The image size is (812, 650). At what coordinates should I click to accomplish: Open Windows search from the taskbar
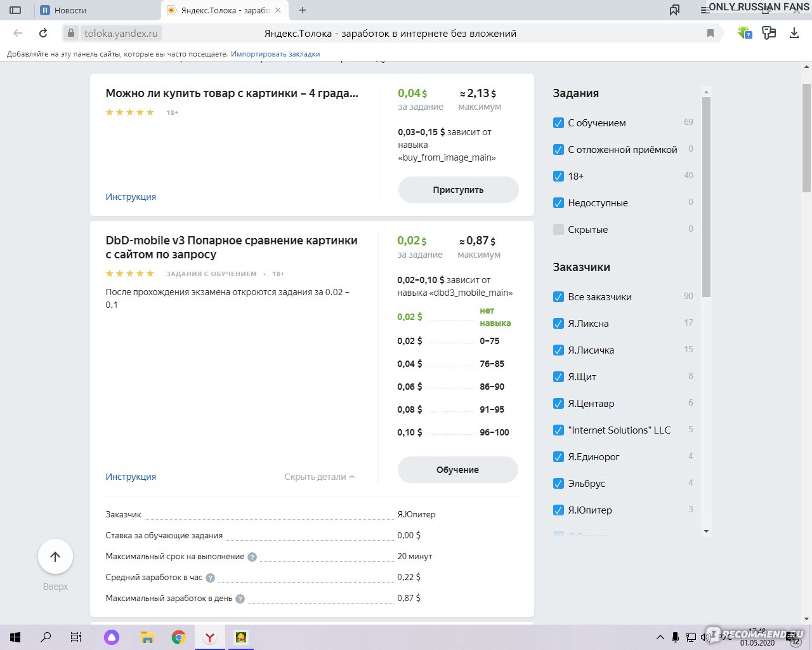click(46, 637)
